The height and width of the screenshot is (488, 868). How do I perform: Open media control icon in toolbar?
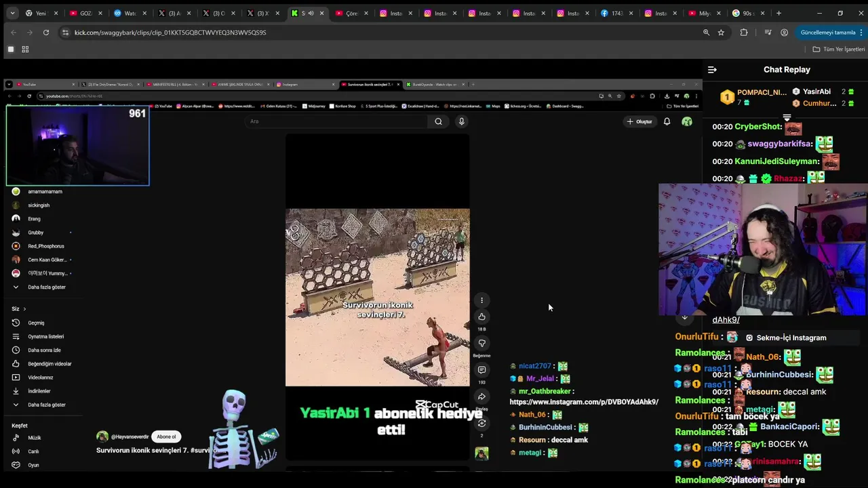(768, 33)
